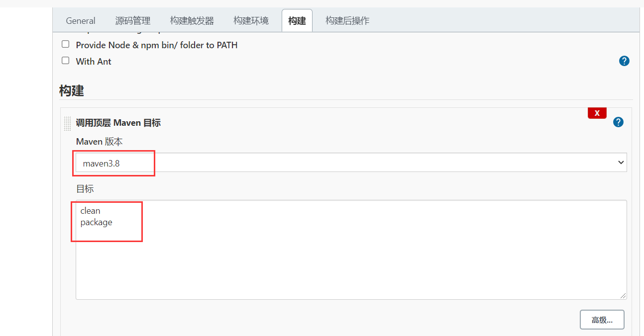Click the resize grip of the 目标 textarea
This screenshot has height=336, width=644.
click(x=623, y=295)
